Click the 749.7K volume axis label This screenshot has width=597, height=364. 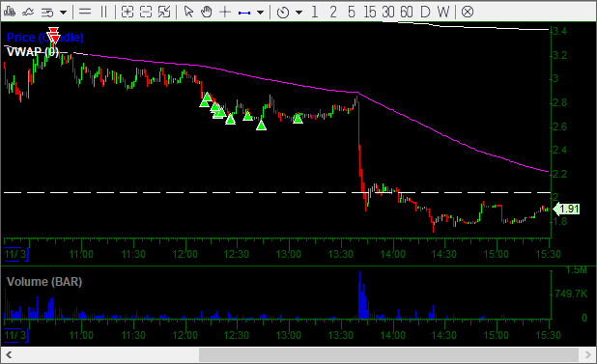pyautogui.click(x=571, y=294)
